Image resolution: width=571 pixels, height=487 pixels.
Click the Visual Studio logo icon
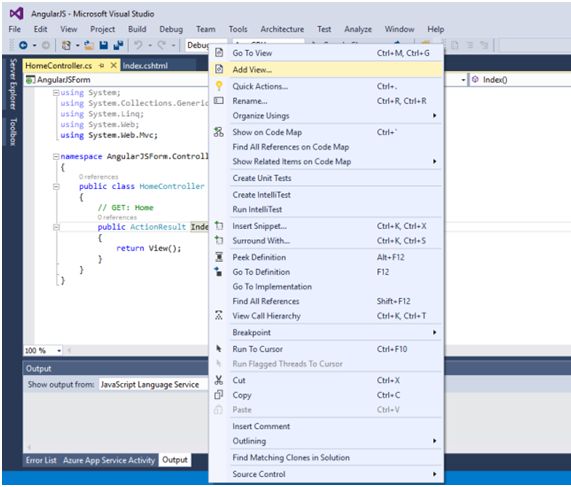click(x=16, y=14)
